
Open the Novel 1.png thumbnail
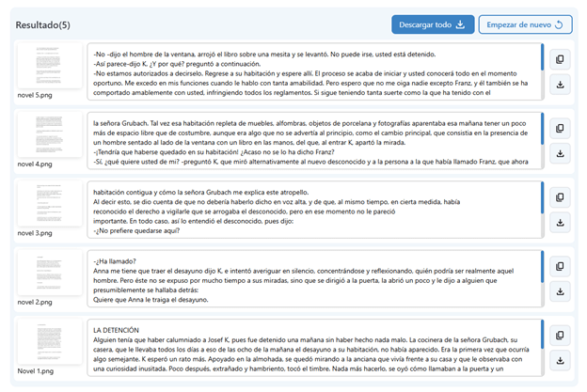(x=50, y=341)
